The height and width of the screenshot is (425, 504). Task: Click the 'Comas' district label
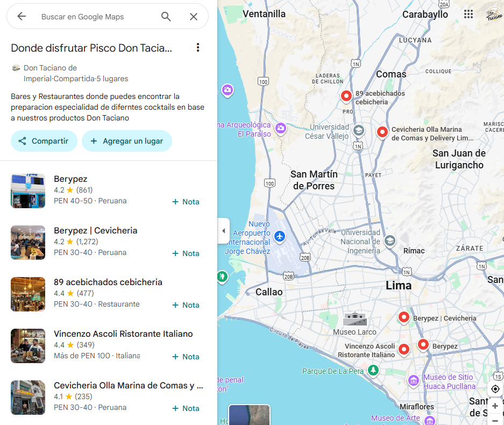click(391, 74)
